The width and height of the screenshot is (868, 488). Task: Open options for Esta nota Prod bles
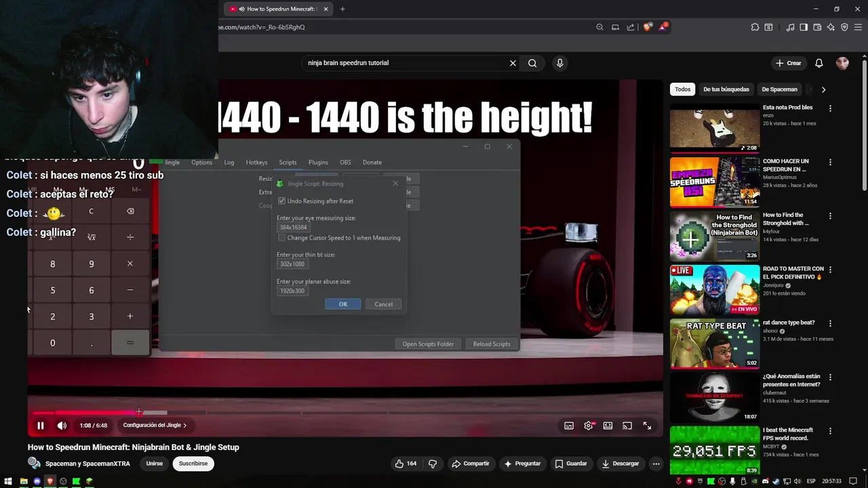(830, 108)
